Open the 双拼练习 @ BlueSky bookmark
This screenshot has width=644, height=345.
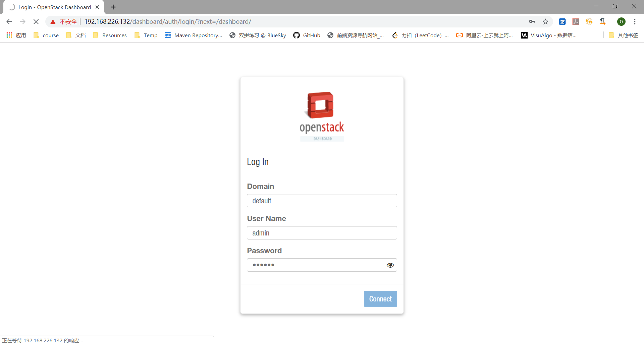coord(258,35)
